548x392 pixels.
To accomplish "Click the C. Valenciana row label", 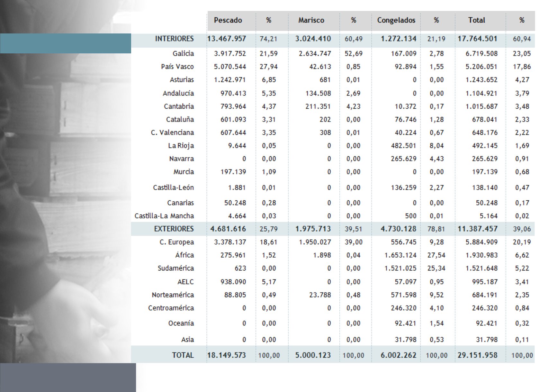I will [x=172, y=132].
